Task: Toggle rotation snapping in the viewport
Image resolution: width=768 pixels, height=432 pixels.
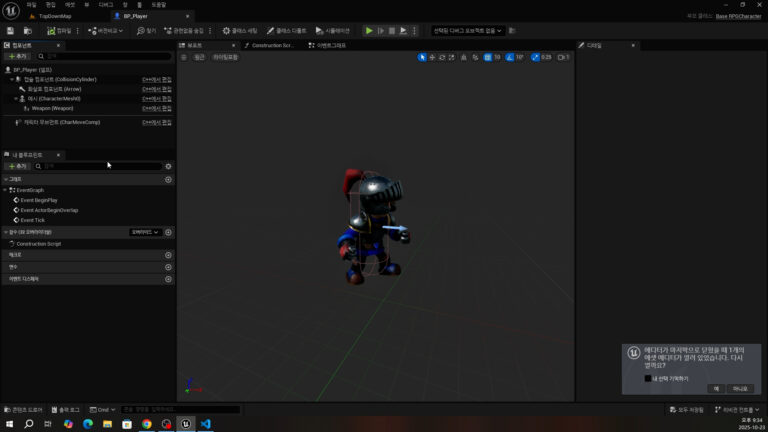Action: (x=510, y=57)
